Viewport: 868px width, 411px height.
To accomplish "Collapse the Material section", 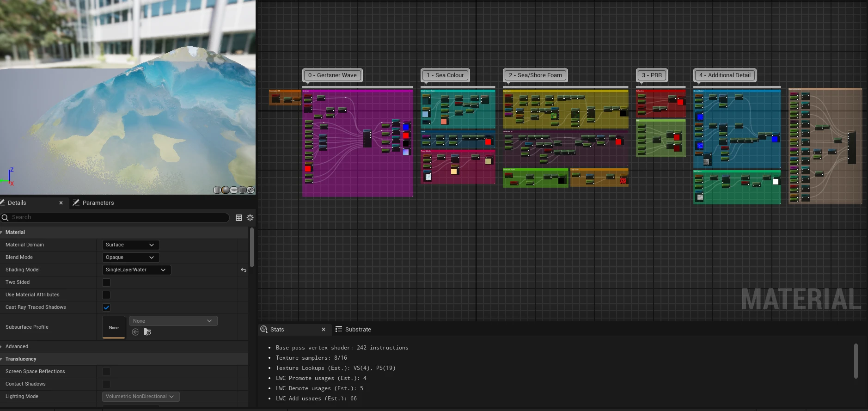I will pos(2,233).
